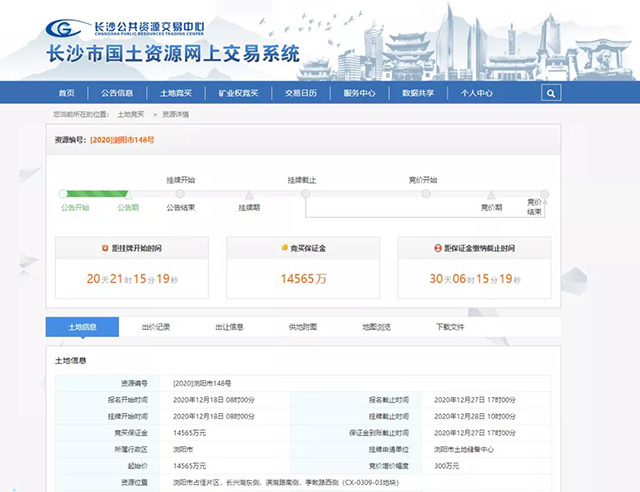Click the green 公告开始 progress segment
The width and height of the screenshot is (640, 492).
pos(92,194)
